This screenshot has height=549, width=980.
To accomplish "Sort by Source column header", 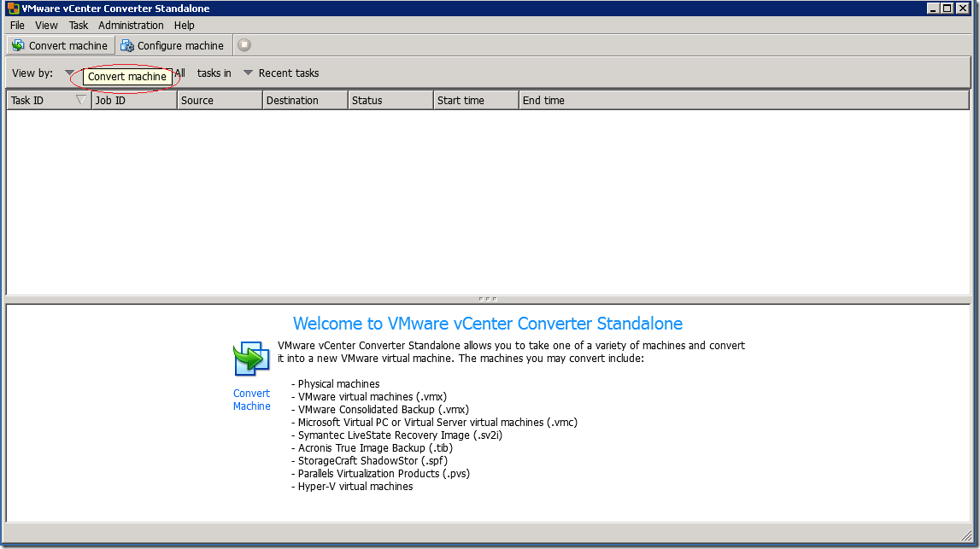I will (x=220, y=101).
